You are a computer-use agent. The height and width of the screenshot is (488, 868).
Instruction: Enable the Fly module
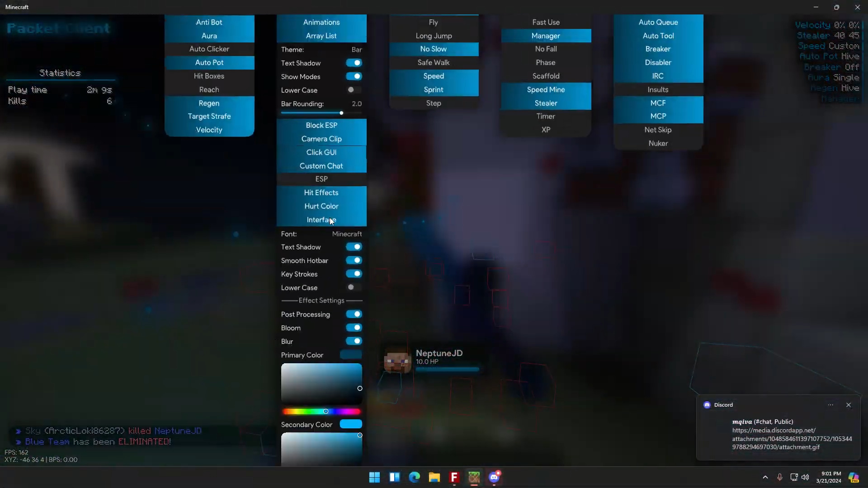click(x=434, y=22)
